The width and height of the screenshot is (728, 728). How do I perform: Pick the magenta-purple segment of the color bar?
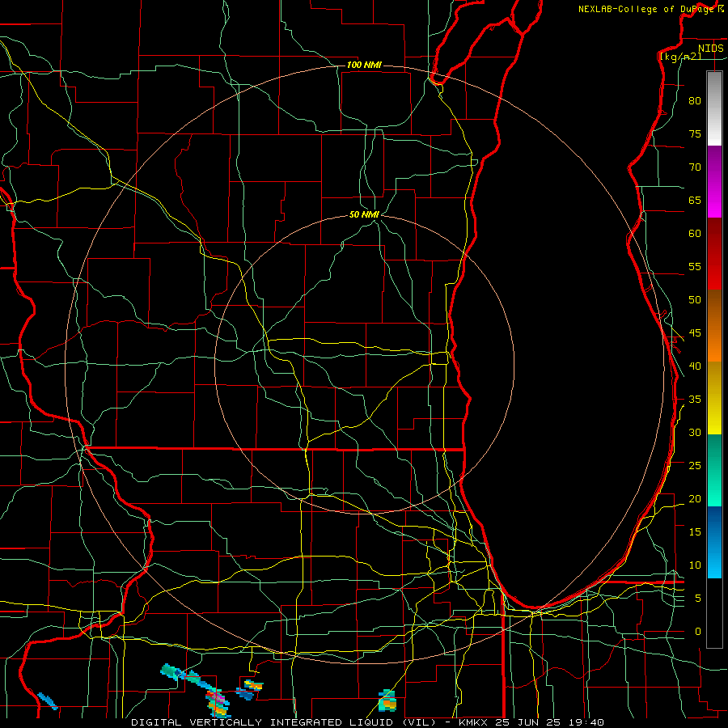[714, 182]
